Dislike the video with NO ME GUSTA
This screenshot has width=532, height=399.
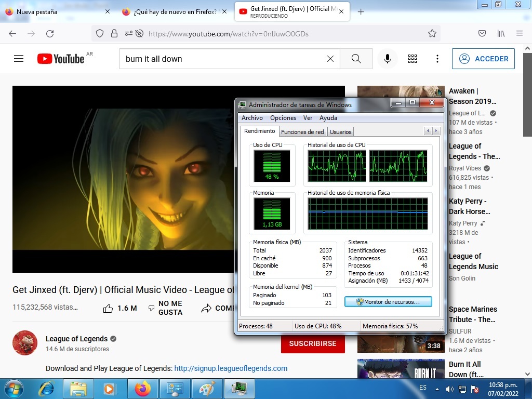click(166, 308)
